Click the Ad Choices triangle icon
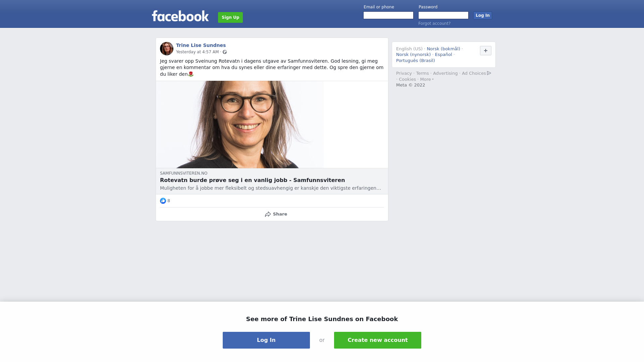644x362 pixels. [x=489, y=73]
